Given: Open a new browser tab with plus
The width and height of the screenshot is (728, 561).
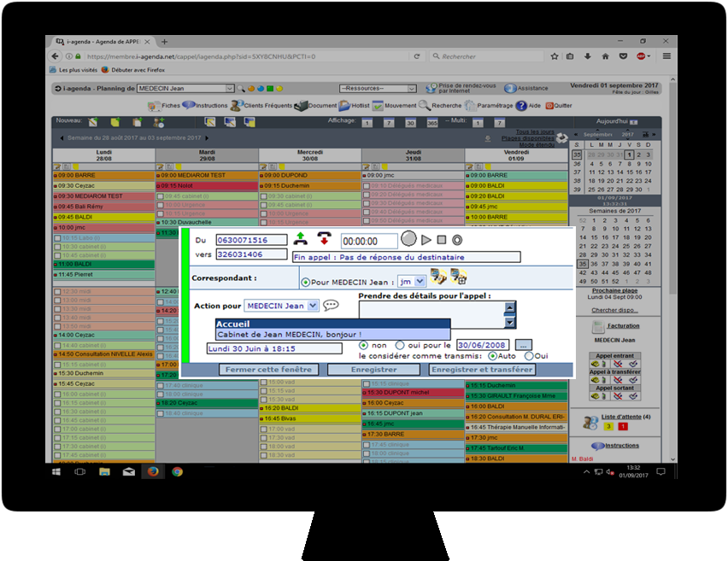Looking at the screenshot, I should [164, 42].
